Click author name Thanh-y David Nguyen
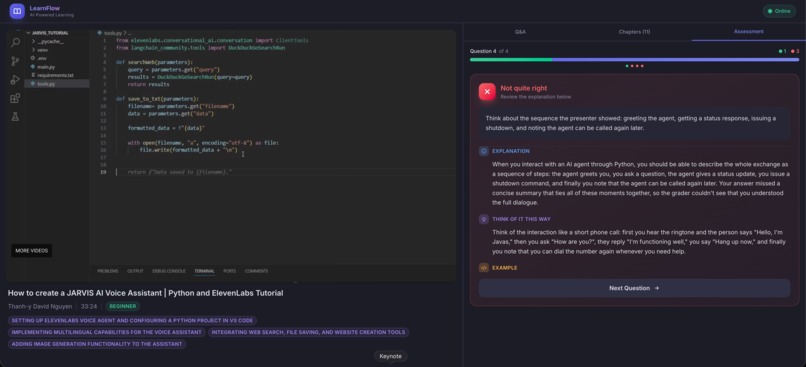The width and height of the screenshot is (806, 367). [40, 306]
